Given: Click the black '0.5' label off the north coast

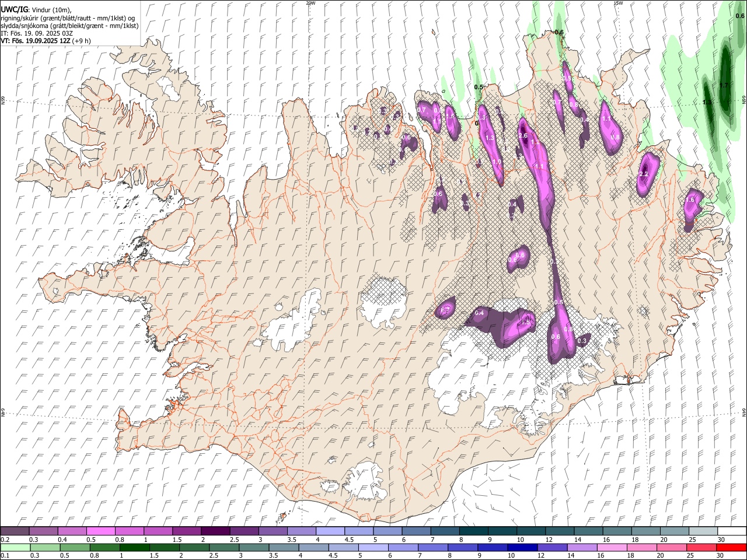Looking at the screenshot, I should click(x=479, y=87).
